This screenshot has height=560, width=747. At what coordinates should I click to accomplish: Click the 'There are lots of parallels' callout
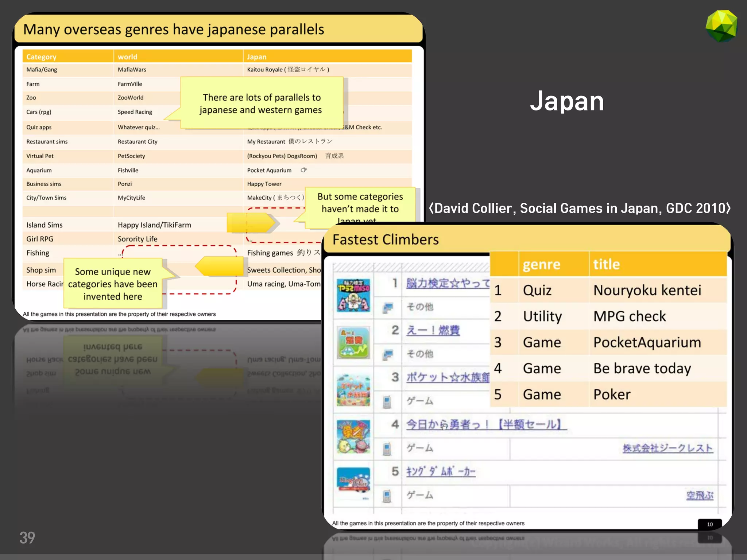[262, 103]
